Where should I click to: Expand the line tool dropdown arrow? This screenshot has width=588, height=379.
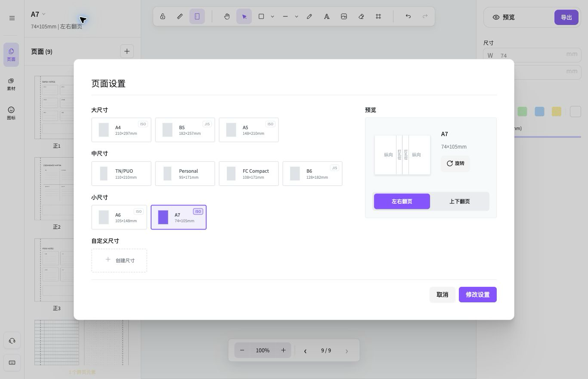[x=297, y=16]
